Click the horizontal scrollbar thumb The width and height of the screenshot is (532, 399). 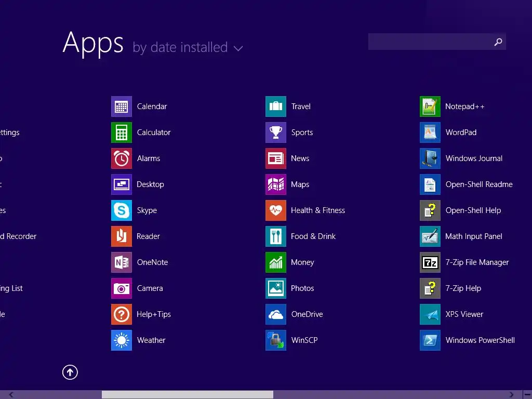click(x=187, y=395)
